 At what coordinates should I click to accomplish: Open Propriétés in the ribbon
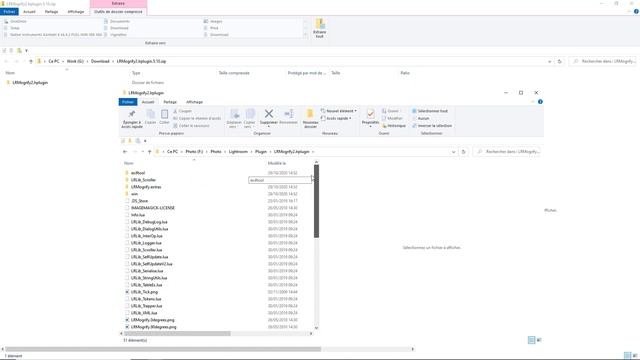coord(370,117)
